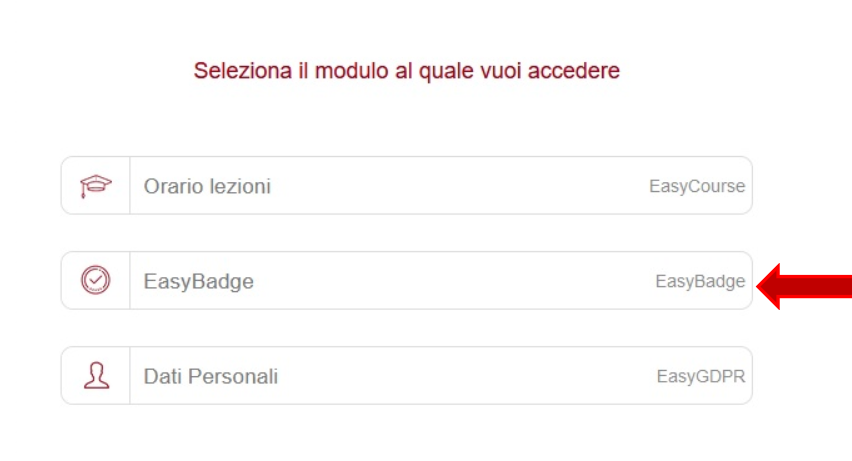852x461 pixels.
Task: Open the Orario lezioni module
Action: [406, 185]
